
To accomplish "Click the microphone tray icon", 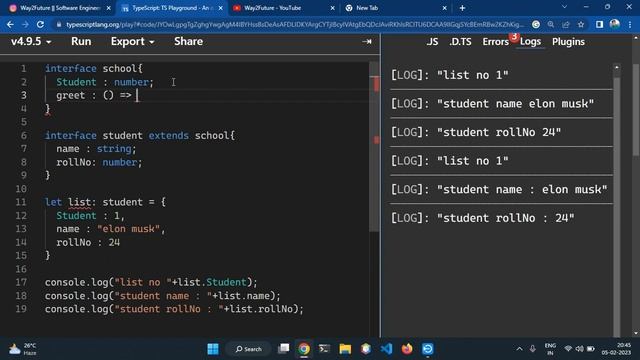I will [533, 349].
